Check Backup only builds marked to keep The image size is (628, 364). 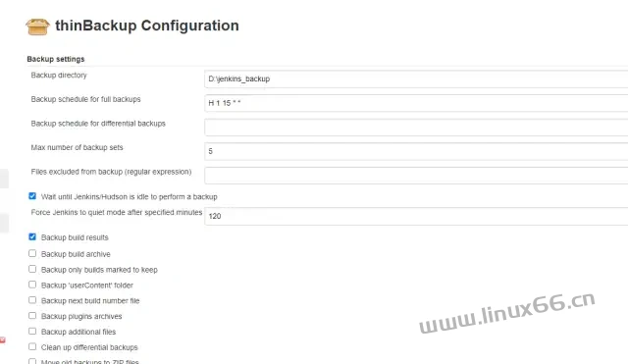32,269
